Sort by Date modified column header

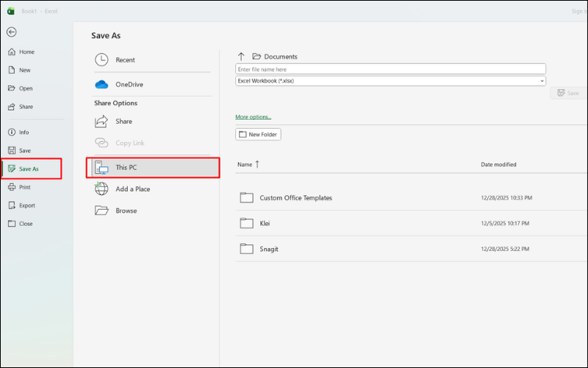pos(498,164)
